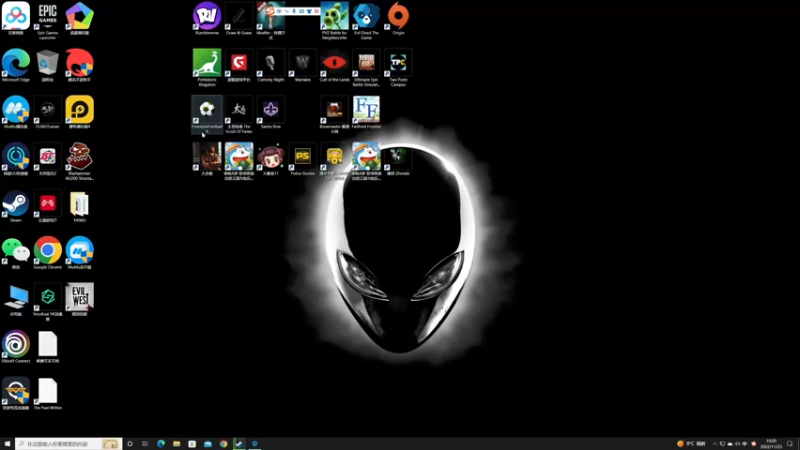Launch Comedy Night shortcut
Viewport: 800px width, 450px height.
[x=271, y=65]
